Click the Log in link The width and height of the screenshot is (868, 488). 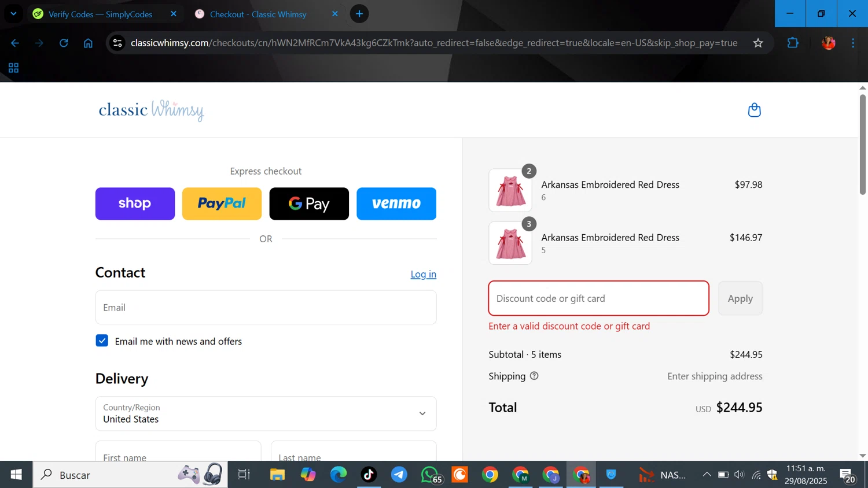click(x=424, y=274)
